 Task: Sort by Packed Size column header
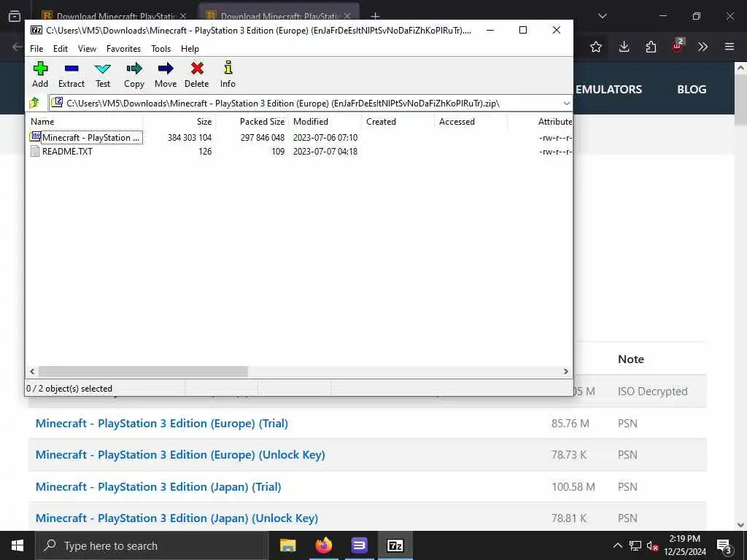[x=252, y=122]
